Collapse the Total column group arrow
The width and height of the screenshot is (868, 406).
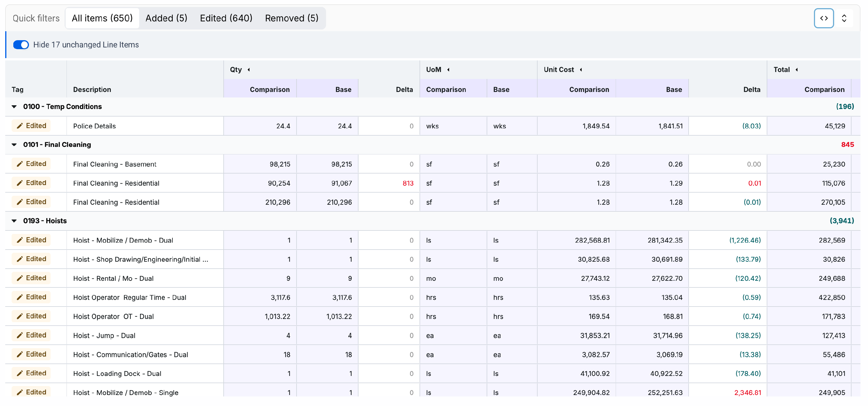tap(796, 70)
